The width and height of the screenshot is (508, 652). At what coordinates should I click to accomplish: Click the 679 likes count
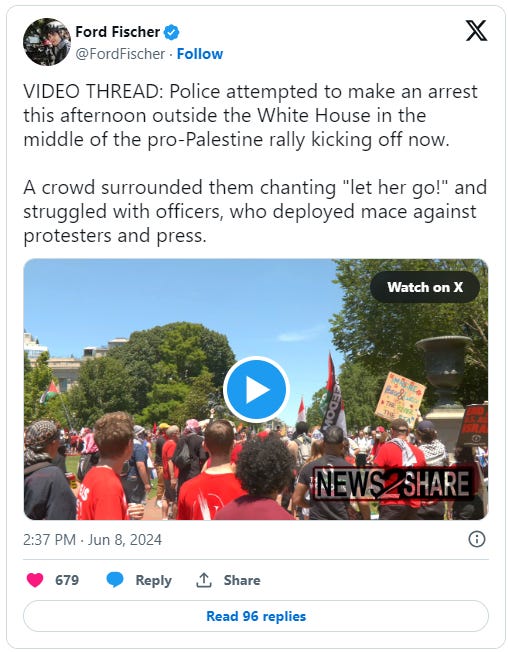[x=67, y=580]
